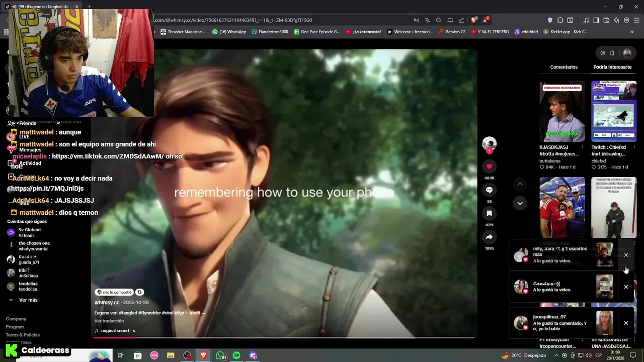Screen dimensions: 644x362
Task: Toggle the browser sidebar panel icon
Action: (x=596, y=20)
